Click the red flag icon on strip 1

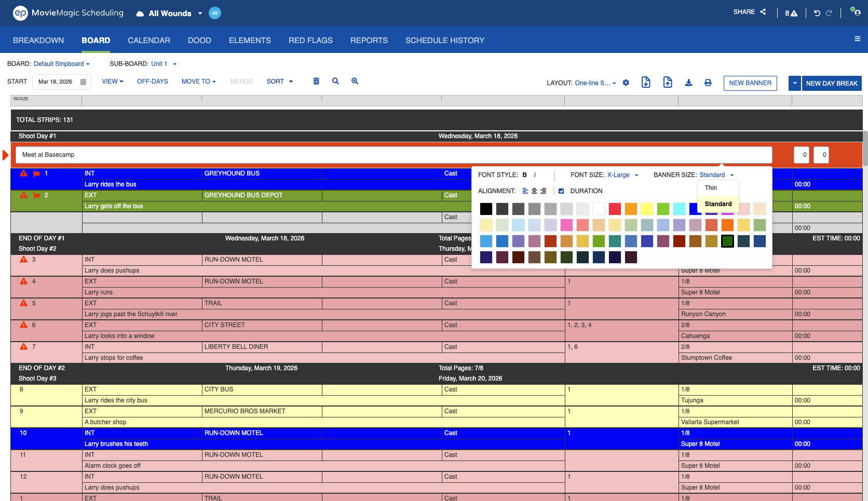click(37, 173)
